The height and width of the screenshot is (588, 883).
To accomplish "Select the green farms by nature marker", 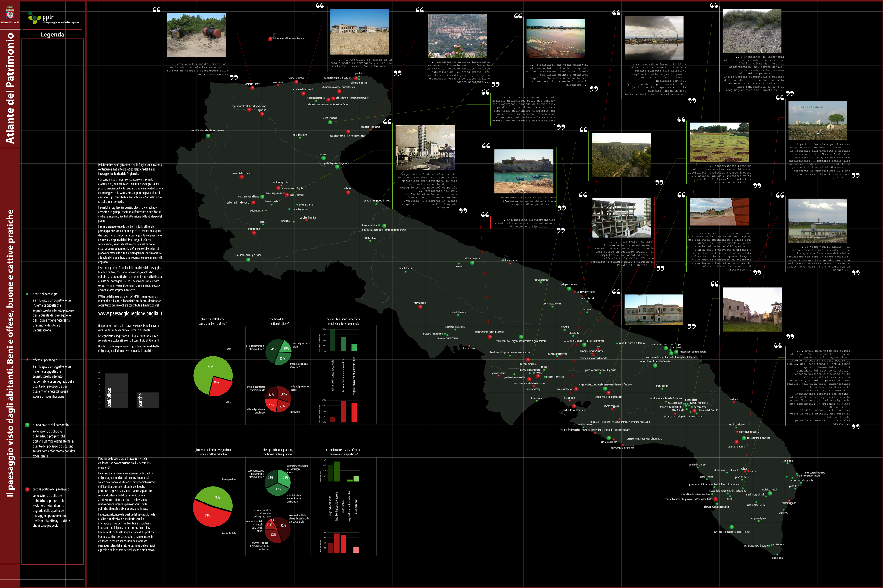I will [330, 122].
